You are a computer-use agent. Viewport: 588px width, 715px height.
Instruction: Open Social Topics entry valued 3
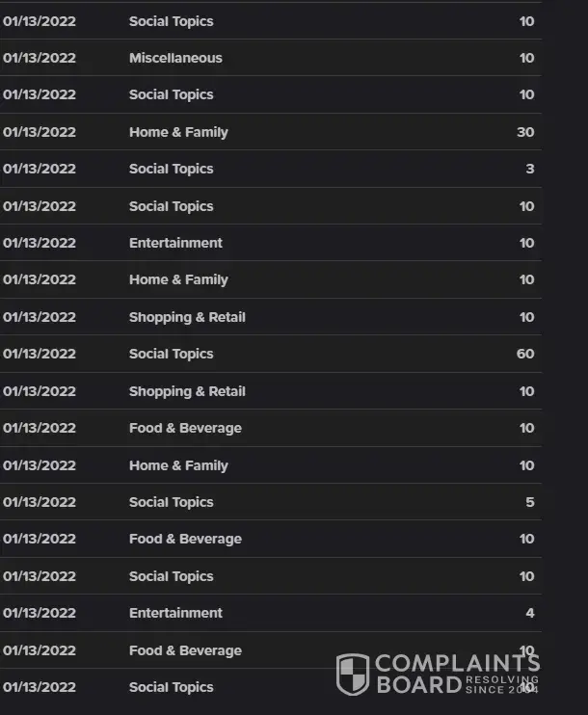click(x=172, y=169)
